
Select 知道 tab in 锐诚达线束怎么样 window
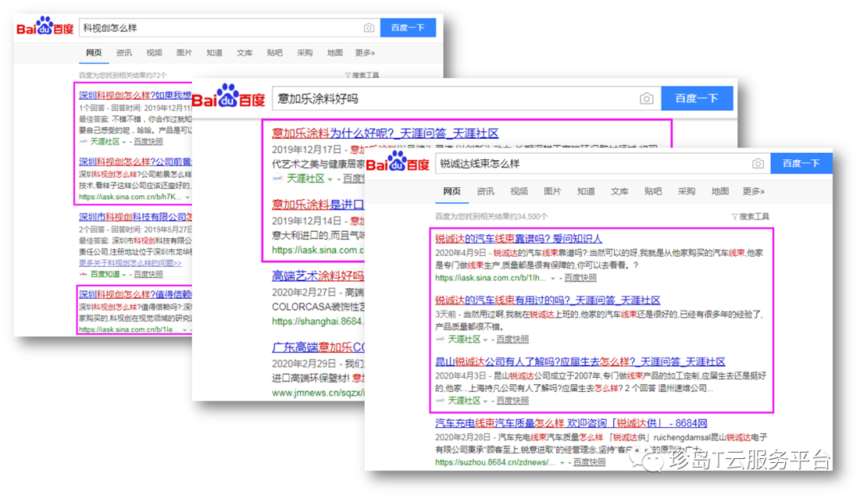[x=586, y=191]
